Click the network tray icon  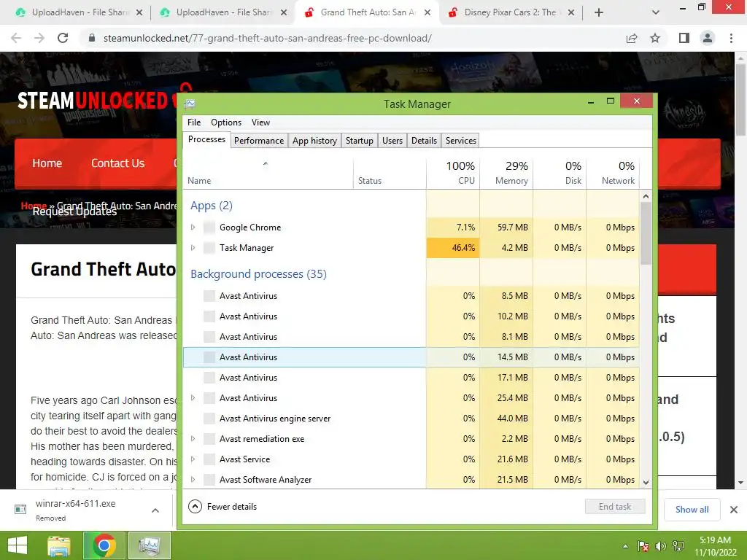(678, 546)
